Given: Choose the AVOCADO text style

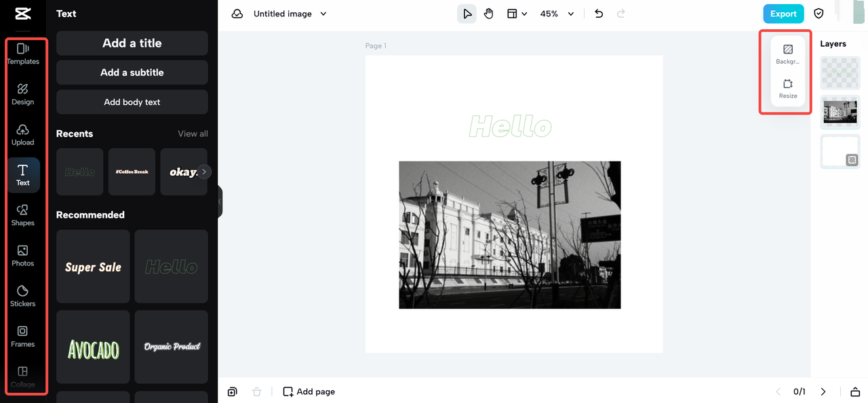Looking at the screenshot, I should [x=93, y=347].
